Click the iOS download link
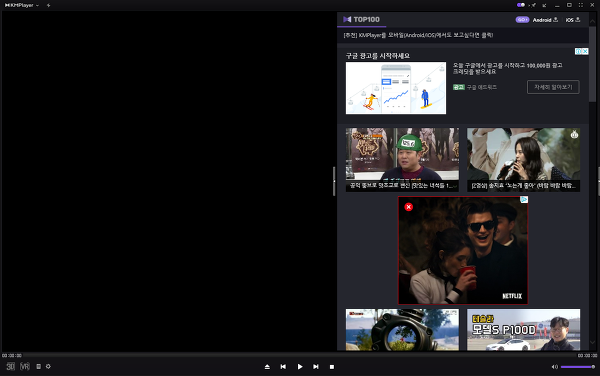This screenshot has width=600, height=376. pyautogui.click(x=573, y=20)
